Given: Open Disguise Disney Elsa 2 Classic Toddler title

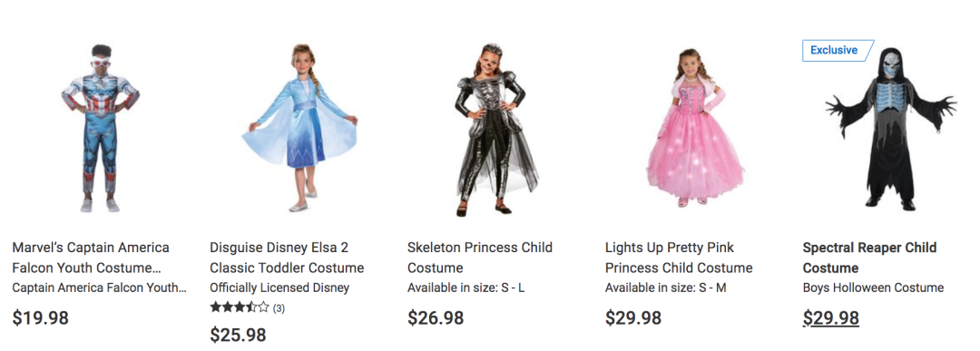Looking at the screenshot, I should tap(287, 258).
